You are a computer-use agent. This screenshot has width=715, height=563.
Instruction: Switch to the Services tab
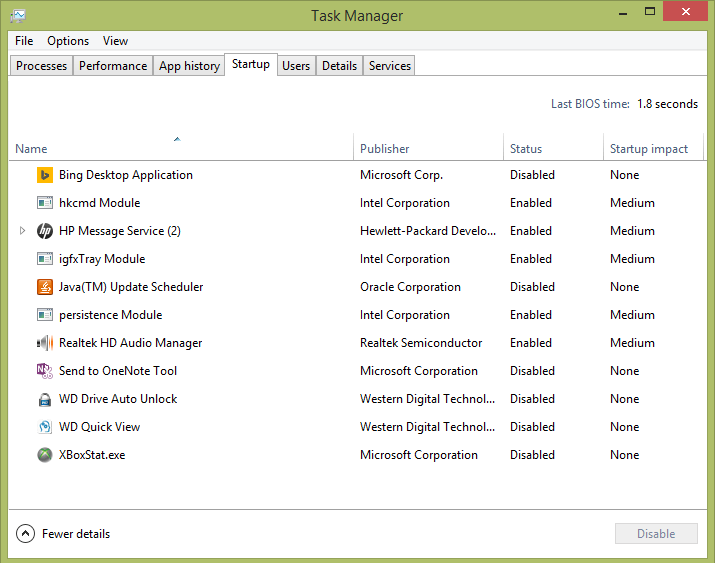(389, 66)
